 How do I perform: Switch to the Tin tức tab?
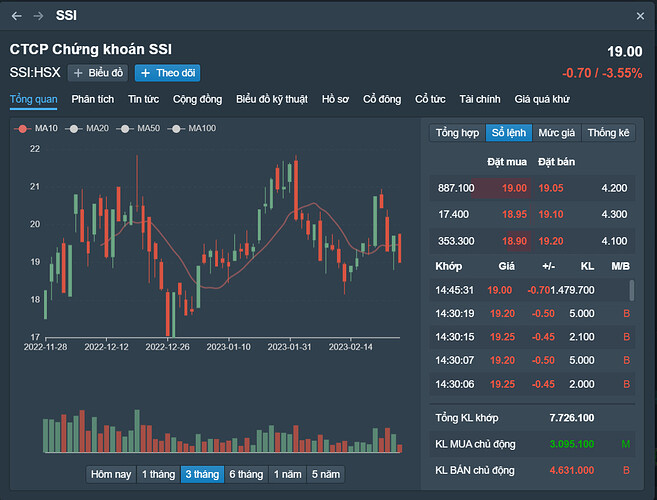[x=144, y=99]
